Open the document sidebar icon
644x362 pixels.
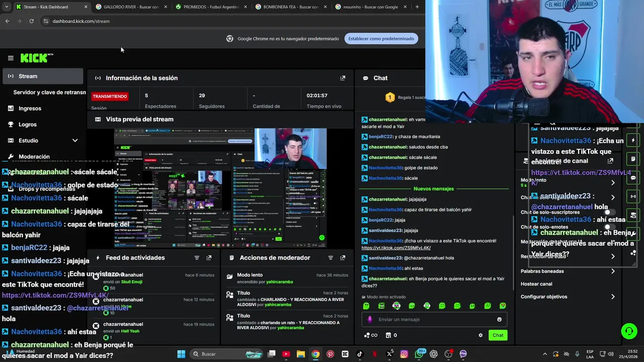[633, 159]
